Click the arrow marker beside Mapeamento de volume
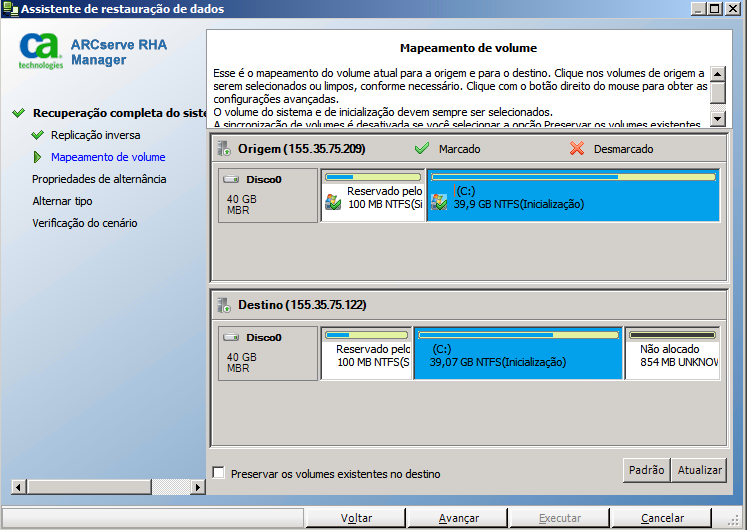The height and width of the screenshot is (530, 747). tap(38, 157)
